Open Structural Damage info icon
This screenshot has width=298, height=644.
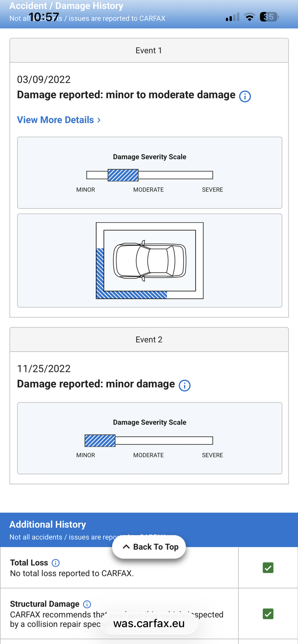coord(87,604)
